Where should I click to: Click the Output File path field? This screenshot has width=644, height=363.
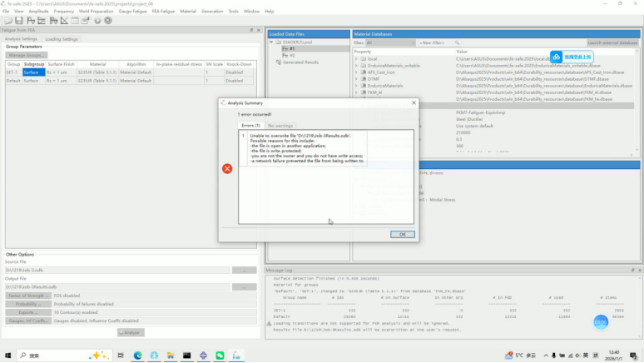coord(117,287)
